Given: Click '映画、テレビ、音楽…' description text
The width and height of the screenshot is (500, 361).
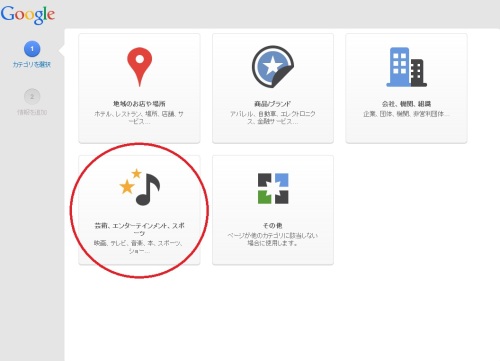Looking at the screenshot, I should pos(139,247).
